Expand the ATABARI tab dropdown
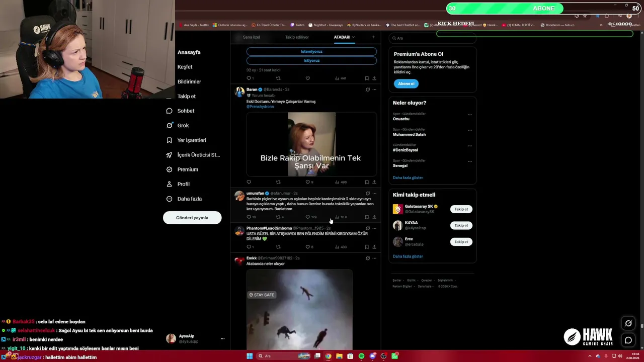Screen dimensions: 644x362 tap(353, 37)
